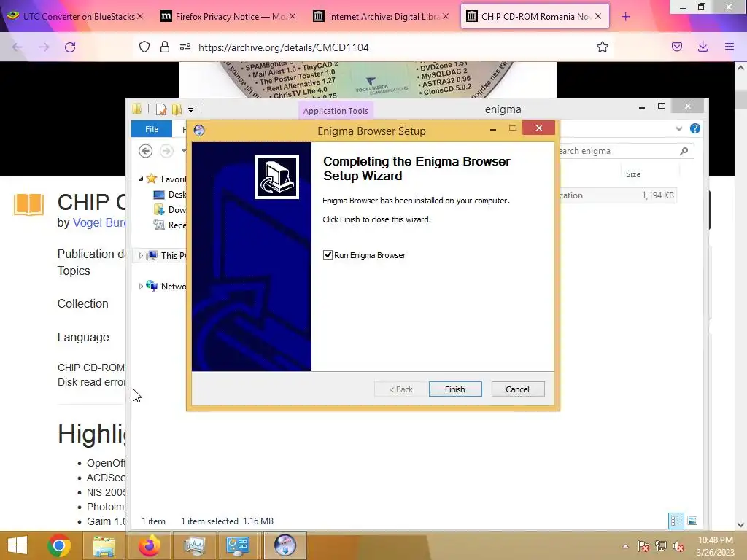Click the tracking protection shield icon

point(144,47)
